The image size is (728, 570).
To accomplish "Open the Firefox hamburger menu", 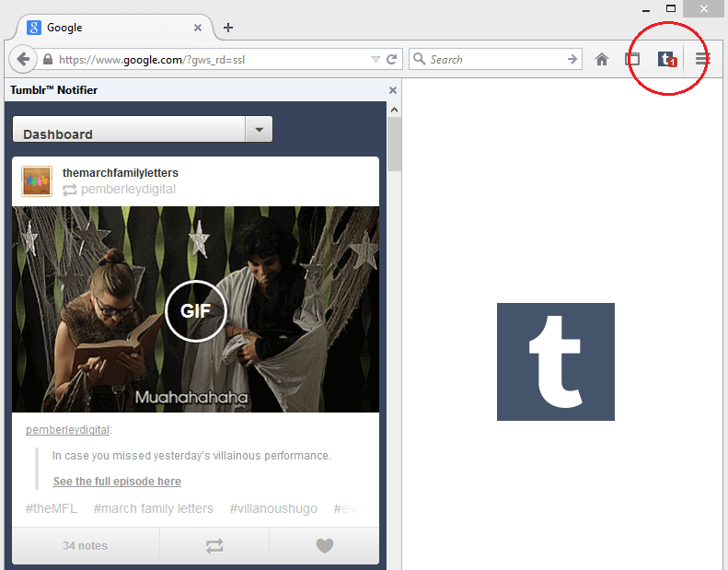I will click(x=702, y=59).
